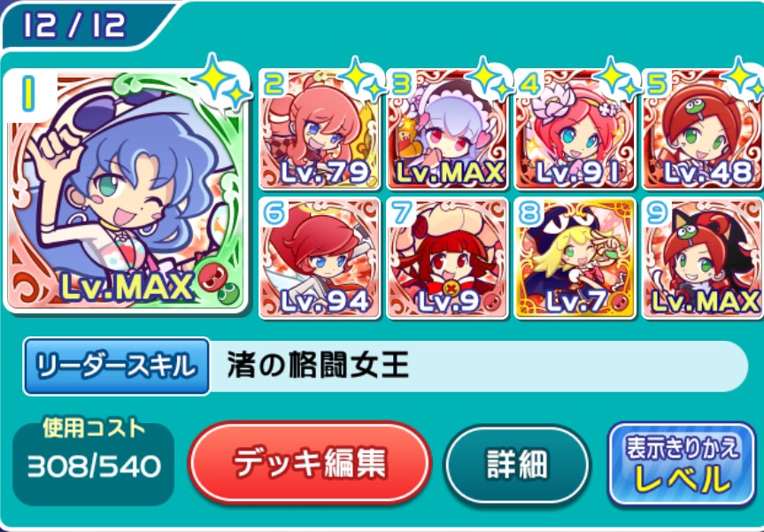This screenshot has width=764, height=532.
Task: Open デッキ編集 deck edit
Action: pos(309,462)
